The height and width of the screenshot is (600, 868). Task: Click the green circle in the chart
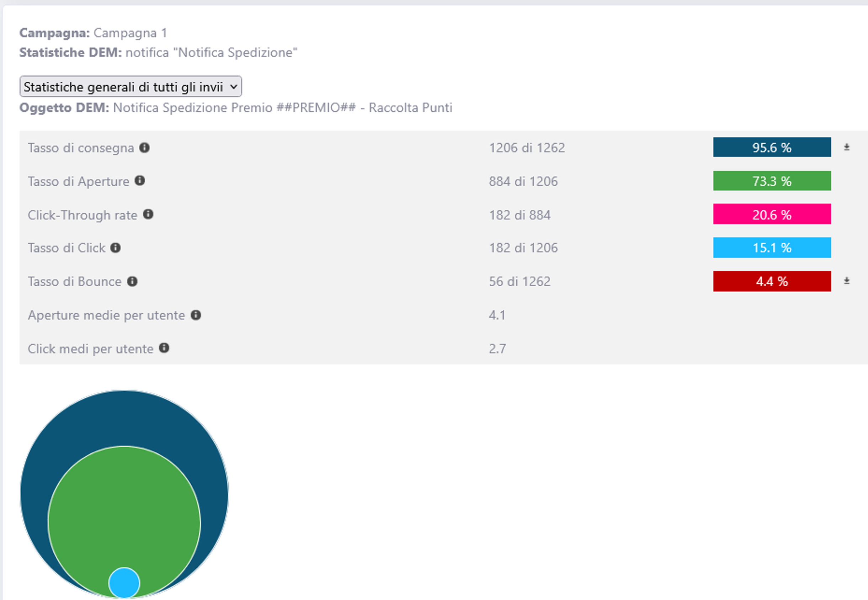point(124,508)
